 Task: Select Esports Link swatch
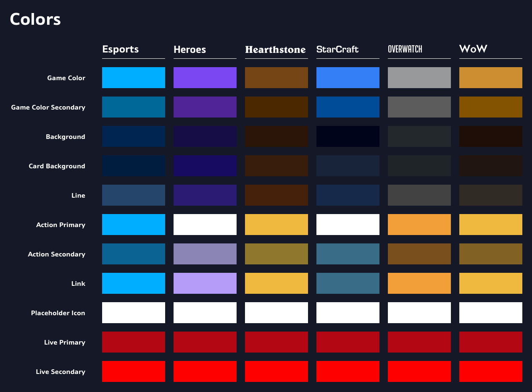pyautogui.click(x=134, y=283)
